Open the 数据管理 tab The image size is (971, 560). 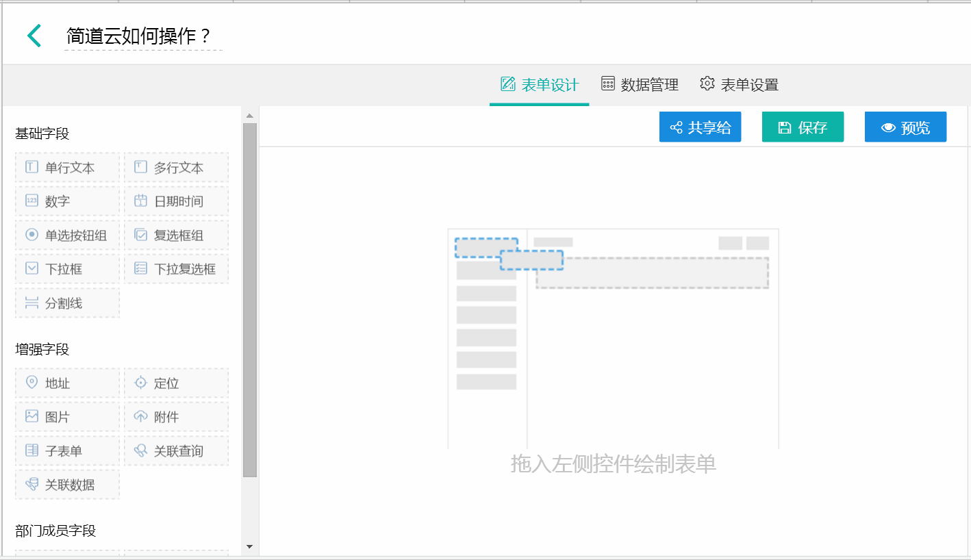(x=640, y=85)
